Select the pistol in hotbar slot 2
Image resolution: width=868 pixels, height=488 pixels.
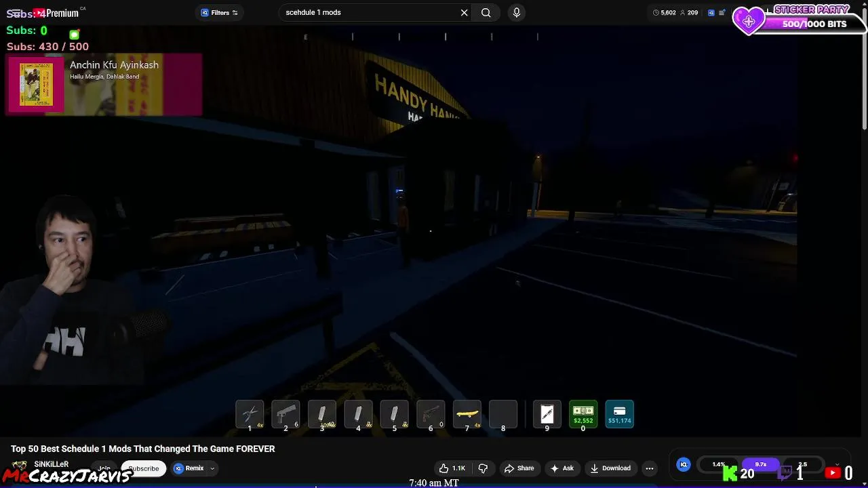pyautogui.click(x=285, y=415)
